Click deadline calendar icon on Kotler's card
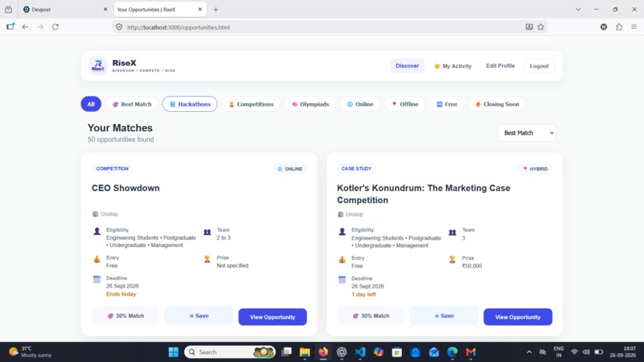Screen dimensions: 644x362 pyautogui.click(x=342, y=280)
